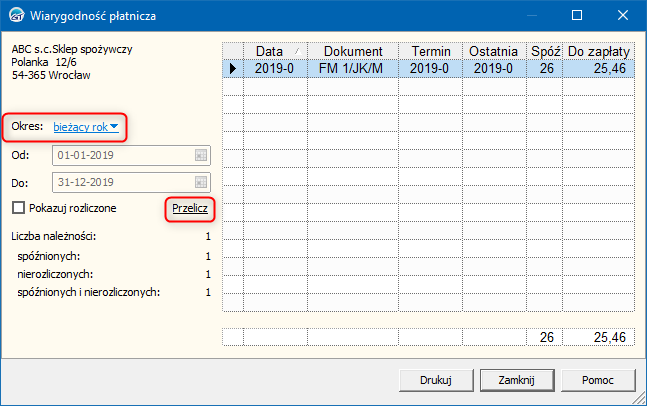Viewport: 647px width, 406px height.
Task: Click the row indicator arrow in the table
Action: 232,68
